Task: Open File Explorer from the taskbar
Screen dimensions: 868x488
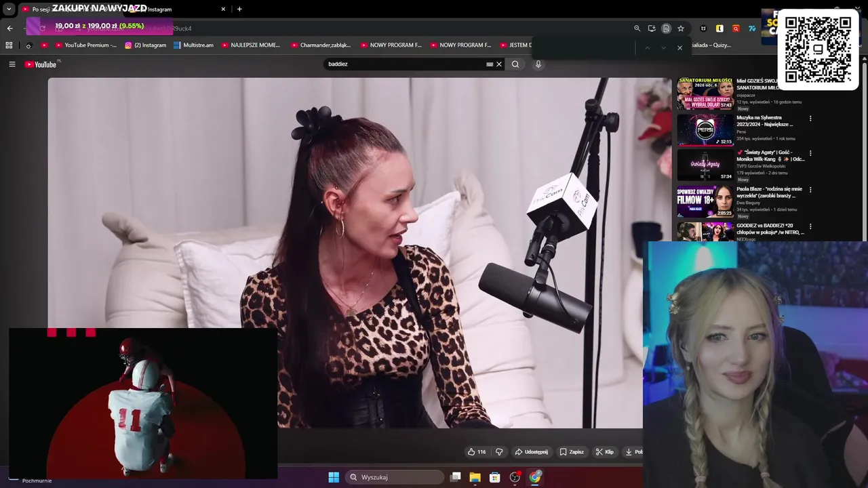Action: [x=475, y=477]
